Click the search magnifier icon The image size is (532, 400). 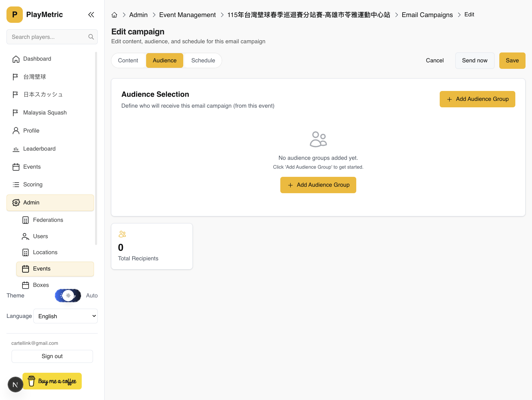[x=91, y=37]
